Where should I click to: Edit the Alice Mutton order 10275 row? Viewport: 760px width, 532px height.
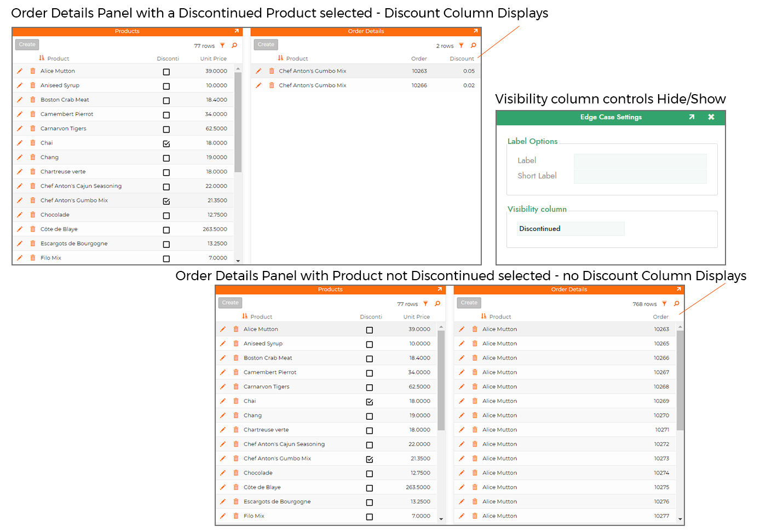click(x=462, y=487)
